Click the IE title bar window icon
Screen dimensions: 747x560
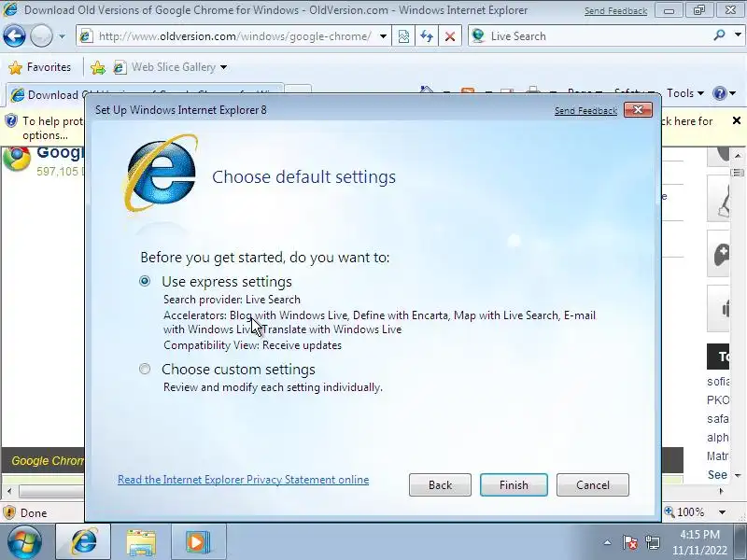[x=9, y=9]
